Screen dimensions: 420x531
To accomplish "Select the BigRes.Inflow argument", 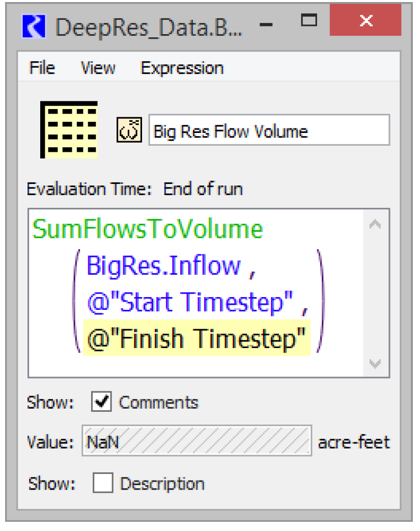I will (x=164, y=265).
